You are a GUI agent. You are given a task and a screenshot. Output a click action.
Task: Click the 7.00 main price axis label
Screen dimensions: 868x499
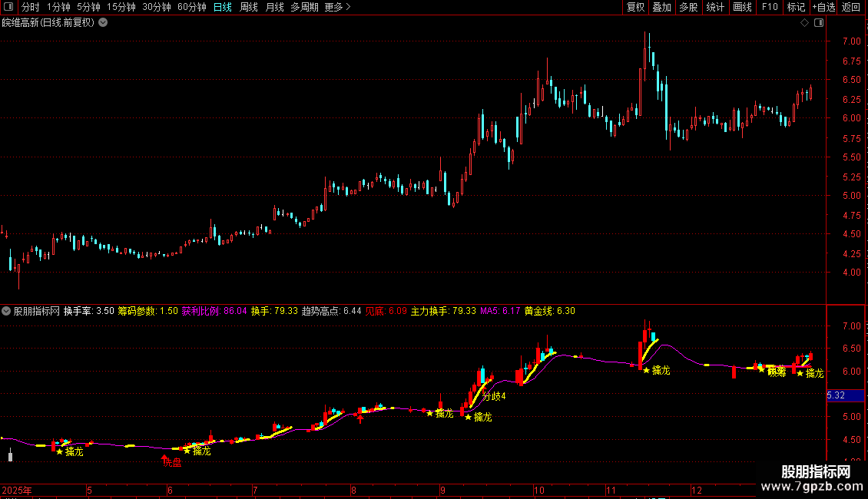coord(851,41)
